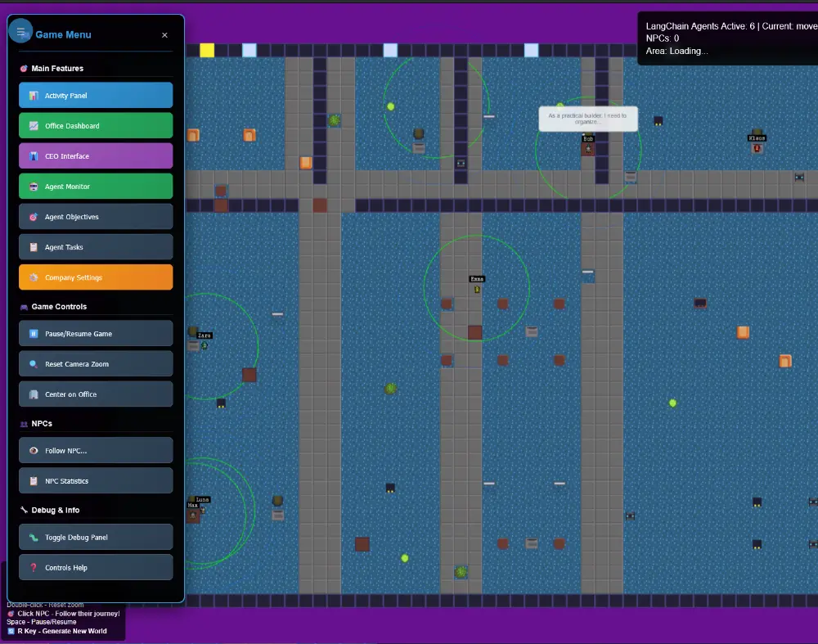Toggle Pause/Resume Game
Viewport: 818px width, 644px height.
96,334
